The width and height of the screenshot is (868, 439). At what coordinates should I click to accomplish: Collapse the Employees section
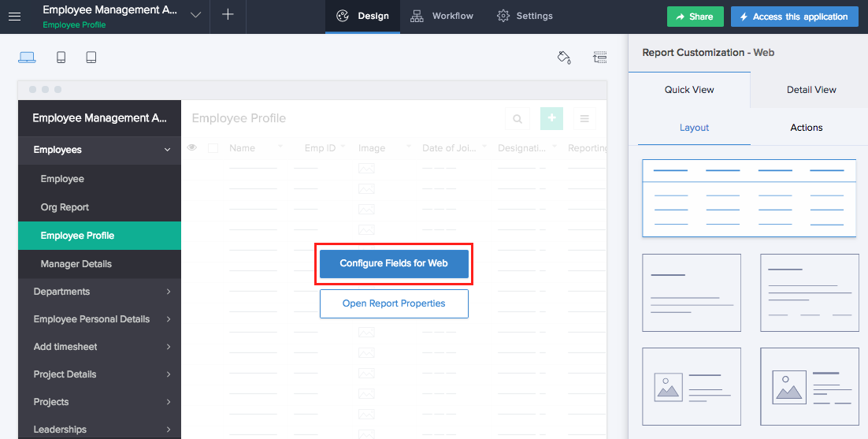tap(100, 150)
